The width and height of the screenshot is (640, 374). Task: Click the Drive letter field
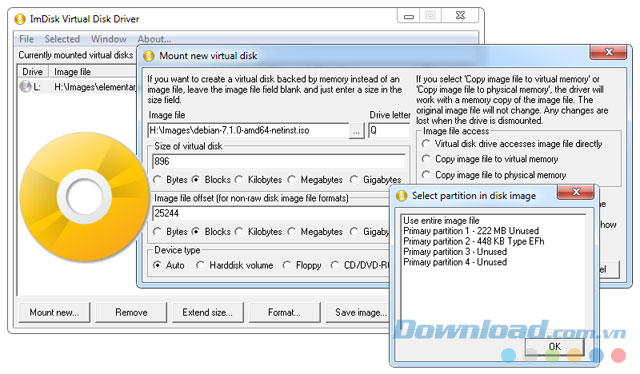[389, 131]
